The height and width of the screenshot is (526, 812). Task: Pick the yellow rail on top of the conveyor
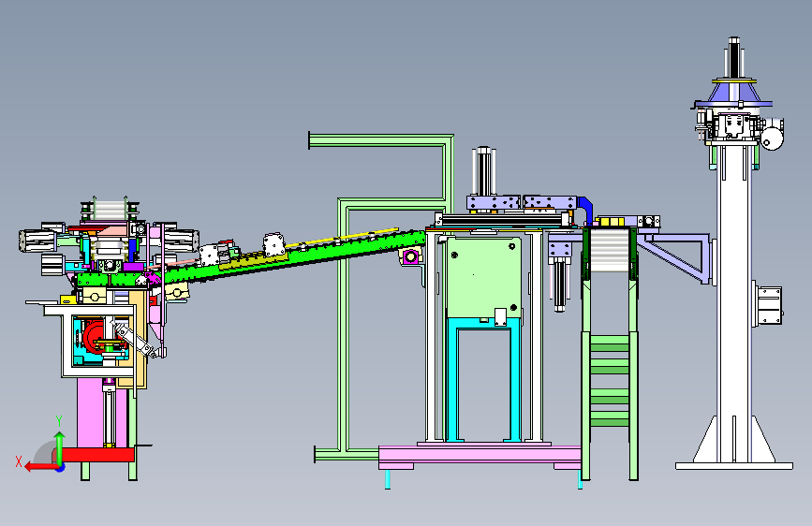(x=342, y=237)
